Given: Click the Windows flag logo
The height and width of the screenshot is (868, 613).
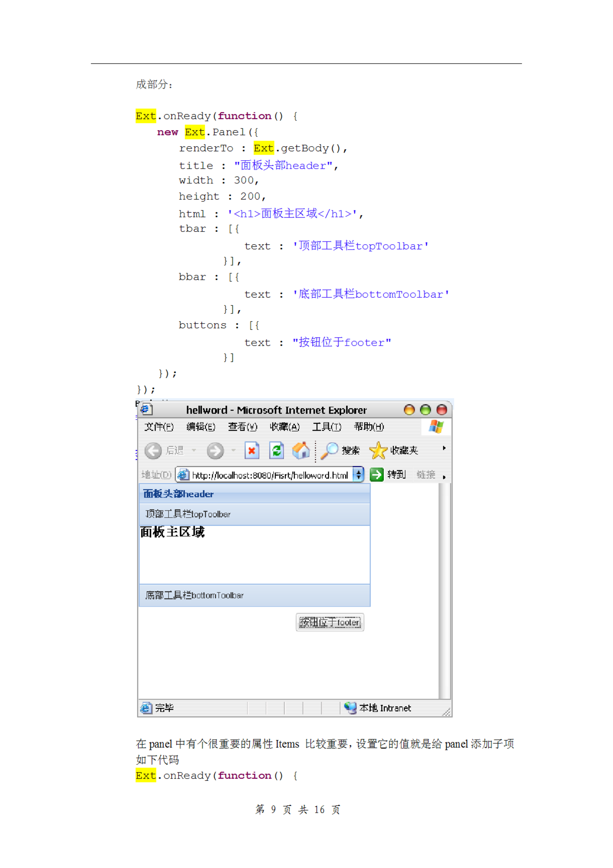Looking at the screenshot, I should (436, 427).
